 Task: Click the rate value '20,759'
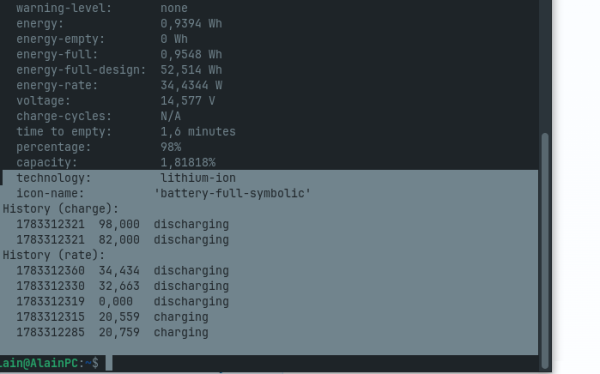click(x=119, y=332)
